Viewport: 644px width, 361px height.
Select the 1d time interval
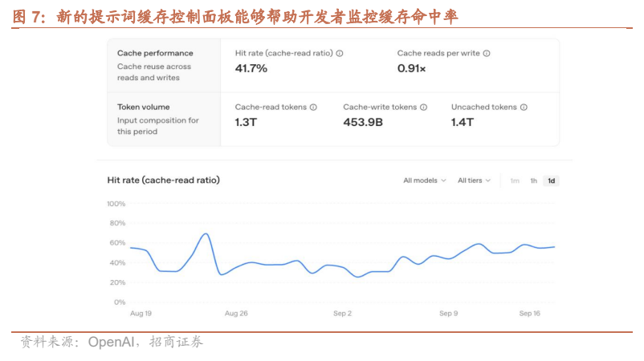[551, 181]
